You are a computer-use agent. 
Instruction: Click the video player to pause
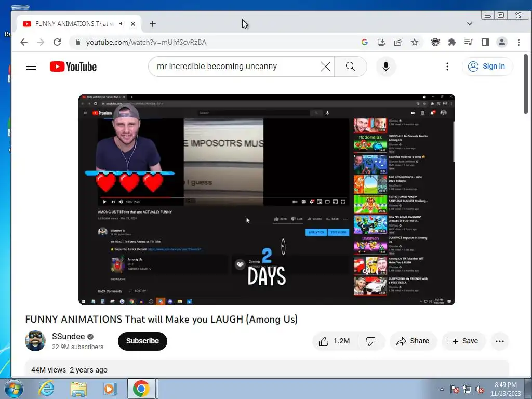coord(267,199)
